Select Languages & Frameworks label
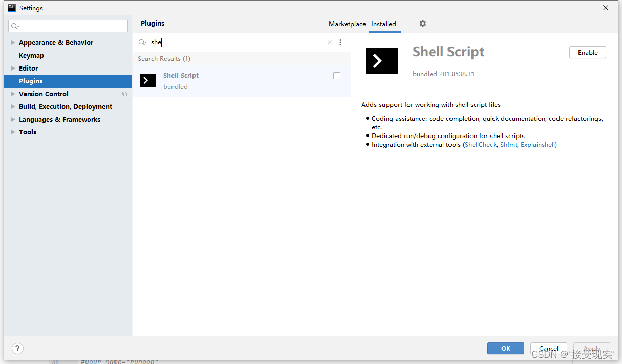The image size is (622, 364). [59, 120]
